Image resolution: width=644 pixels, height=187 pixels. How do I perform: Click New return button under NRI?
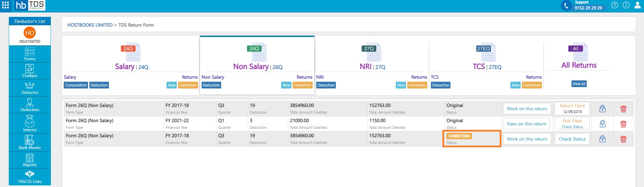click(401, 85)
